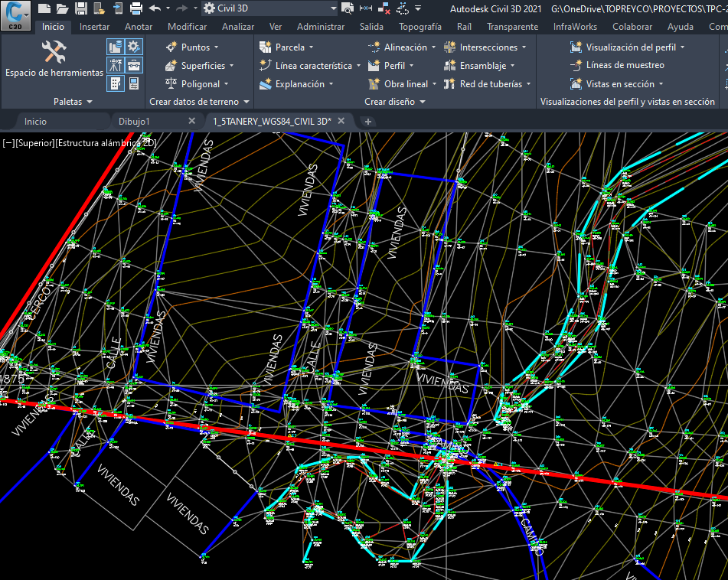Click the Print (plot) icon
The width and height of the screenshot is (728, 580).
pyautogui.click(x=136, y=8)
